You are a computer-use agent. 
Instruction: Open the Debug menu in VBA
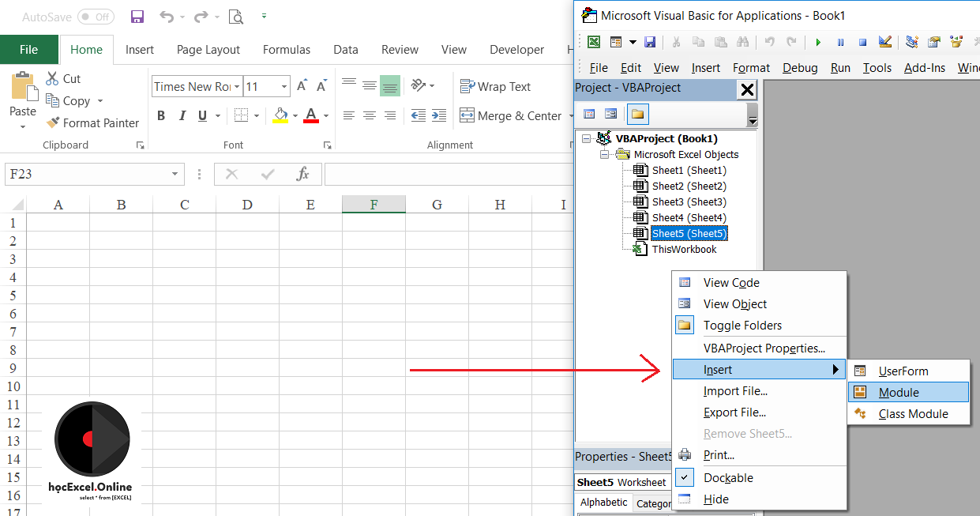pyautogui.click(x=800, y=67)
